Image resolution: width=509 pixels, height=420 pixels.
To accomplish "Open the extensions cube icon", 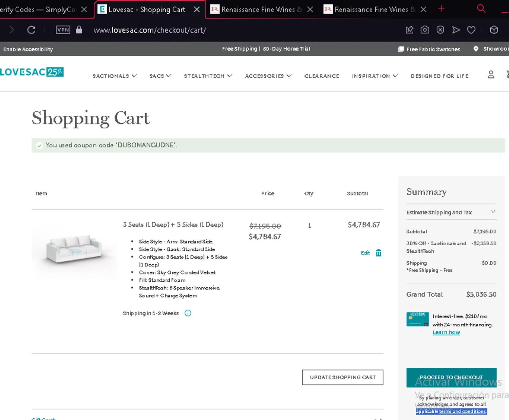I will pos(494,30).
